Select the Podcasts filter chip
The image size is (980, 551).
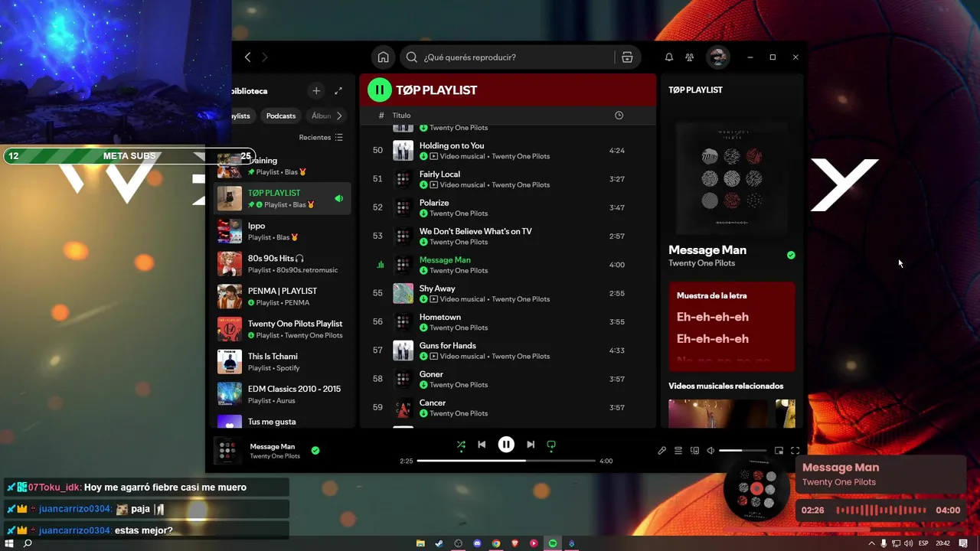pyautogui.click(x=281, y=116)
